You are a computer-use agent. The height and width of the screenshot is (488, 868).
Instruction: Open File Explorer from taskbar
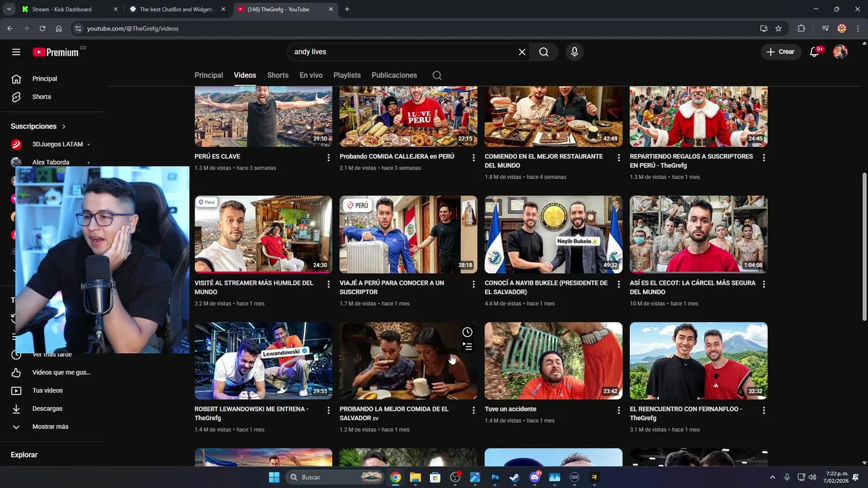tap(415, 477)
